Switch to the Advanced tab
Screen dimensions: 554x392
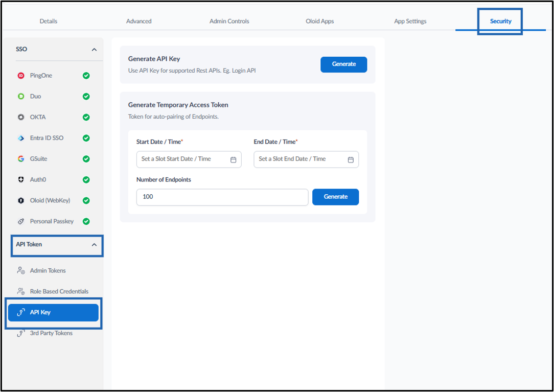coord(139,21)
